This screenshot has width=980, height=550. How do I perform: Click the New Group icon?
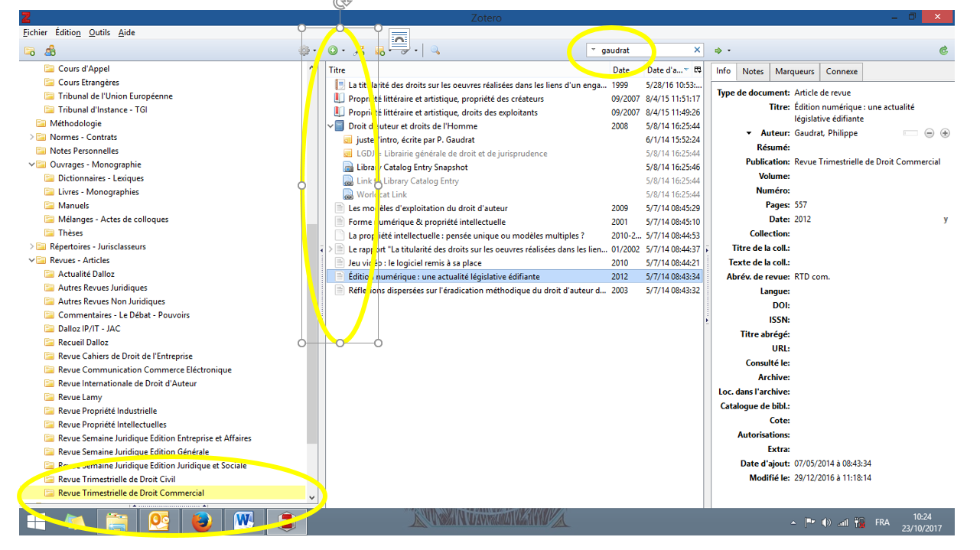coord(50,50)
